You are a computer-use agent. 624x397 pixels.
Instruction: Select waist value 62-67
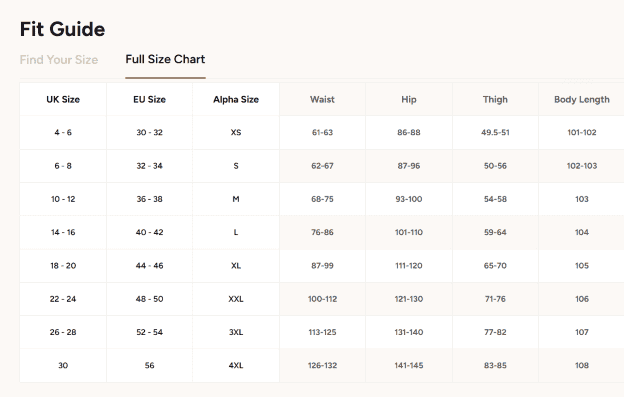(322, 166)
